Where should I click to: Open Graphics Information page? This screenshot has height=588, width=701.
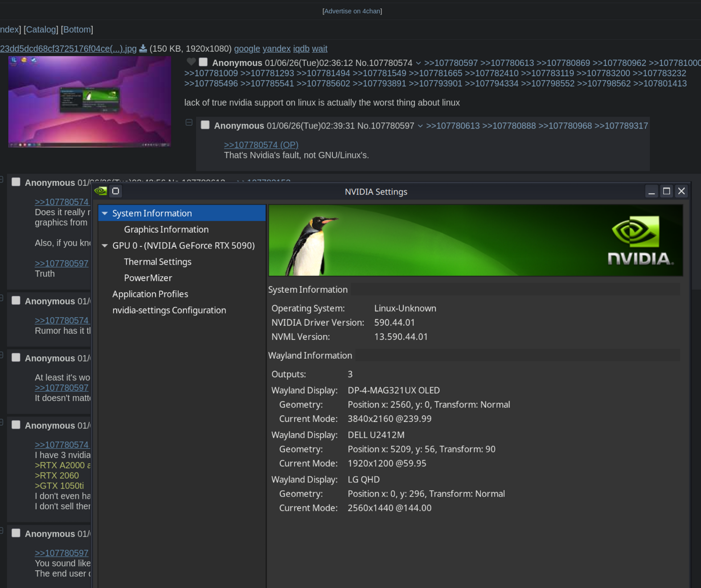tap(166, 229)
